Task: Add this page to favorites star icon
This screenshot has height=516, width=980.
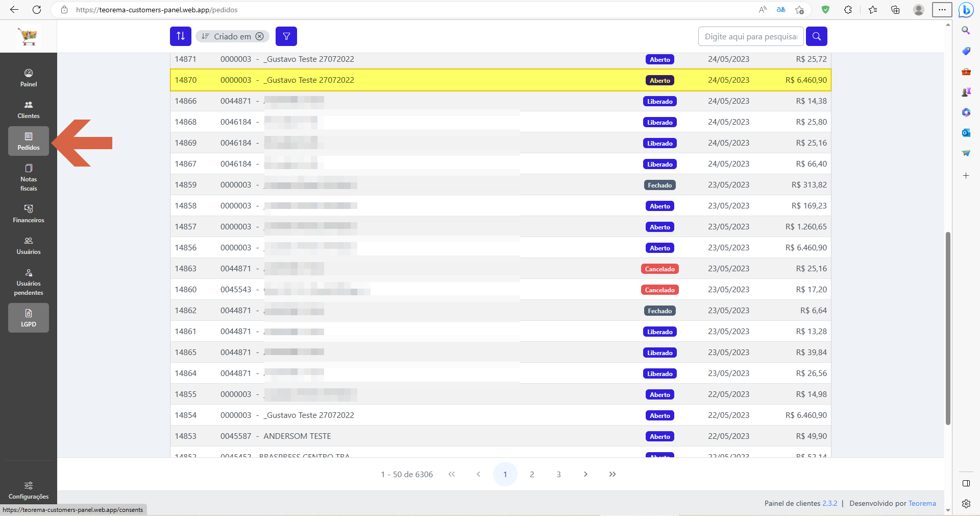Action: coord(800,10)
